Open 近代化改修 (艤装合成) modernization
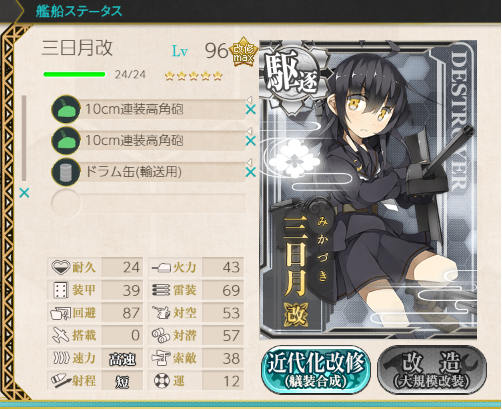502x410 pixels. click(x=316, y=370)
